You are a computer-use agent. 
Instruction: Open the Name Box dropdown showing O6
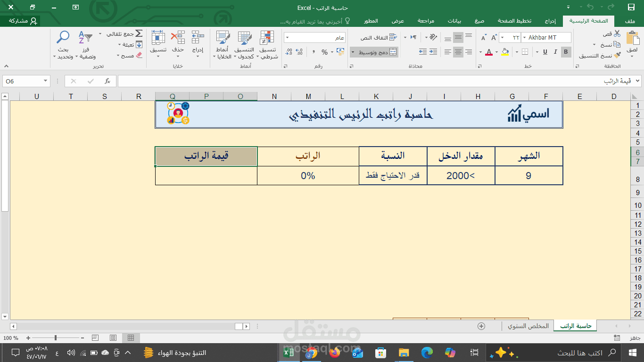tap(46, 81)
